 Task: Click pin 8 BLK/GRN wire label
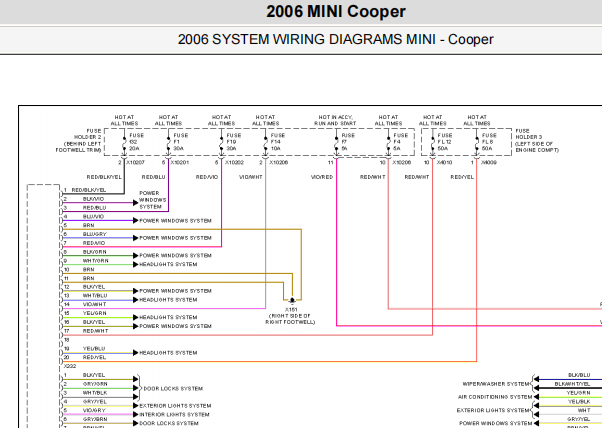coord(94,252)
